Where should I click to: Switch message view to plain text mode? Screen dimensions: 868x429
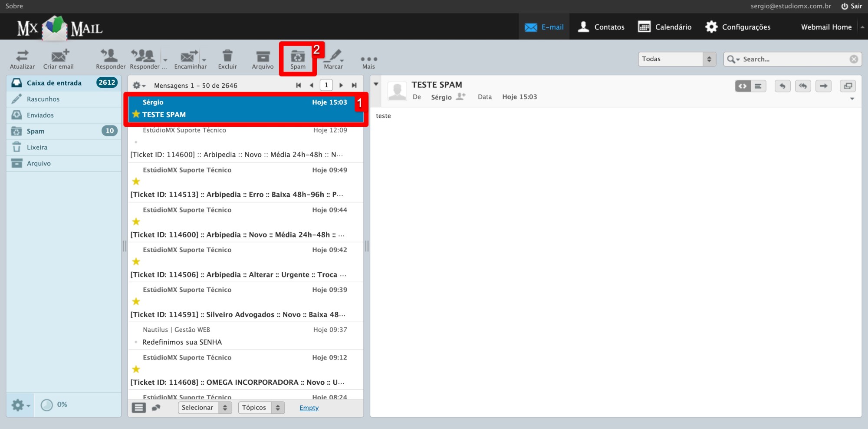coord(758,86)
